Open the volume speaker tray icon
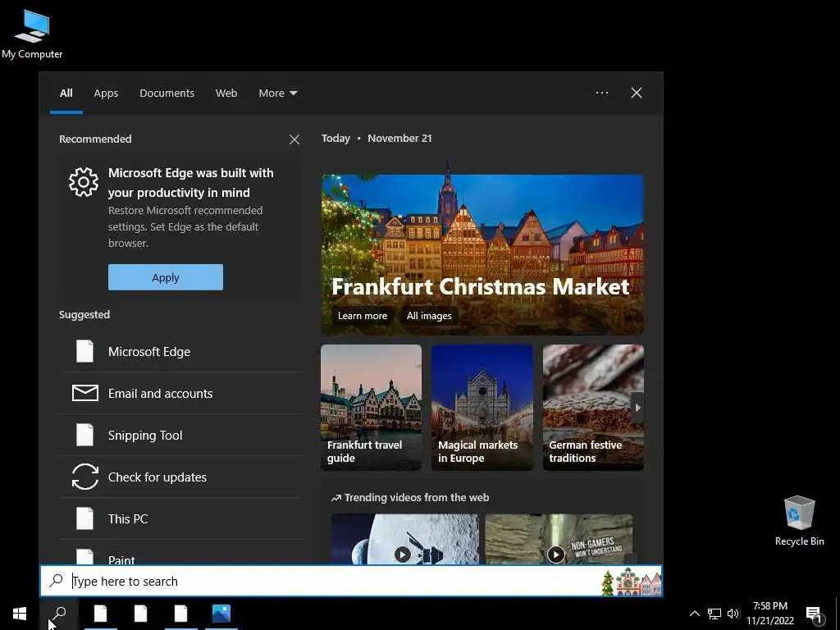Viewport: 840px width, 630px height. pos(733,614)
